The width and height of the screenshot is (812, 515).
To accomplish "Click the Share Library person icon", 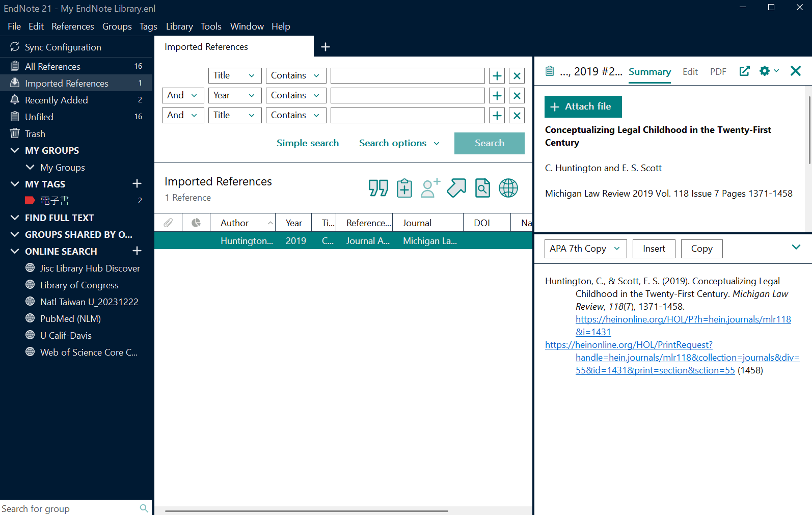I will point(430,188).
